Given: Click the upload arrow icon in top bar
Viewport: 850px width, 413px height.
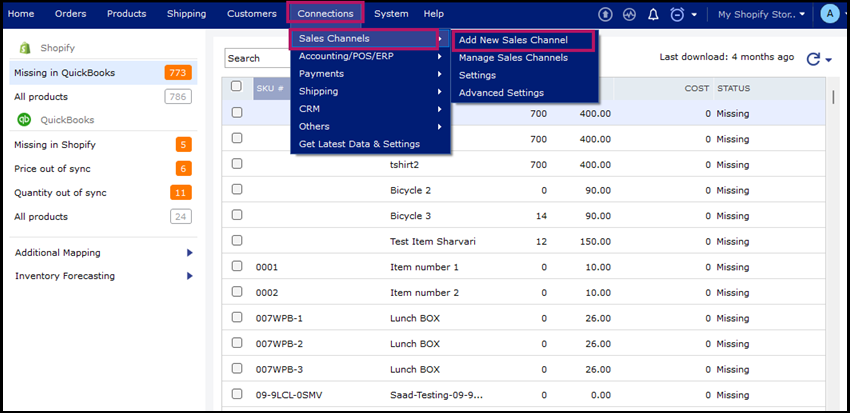Looking at the screenshot, I should (605, 14).
